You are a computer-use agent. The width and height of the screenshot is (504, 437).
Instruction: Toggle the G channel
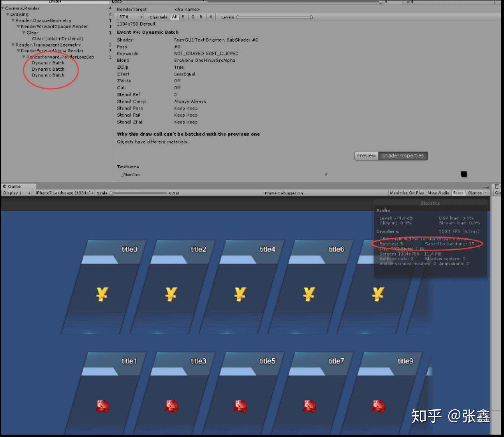192,17
